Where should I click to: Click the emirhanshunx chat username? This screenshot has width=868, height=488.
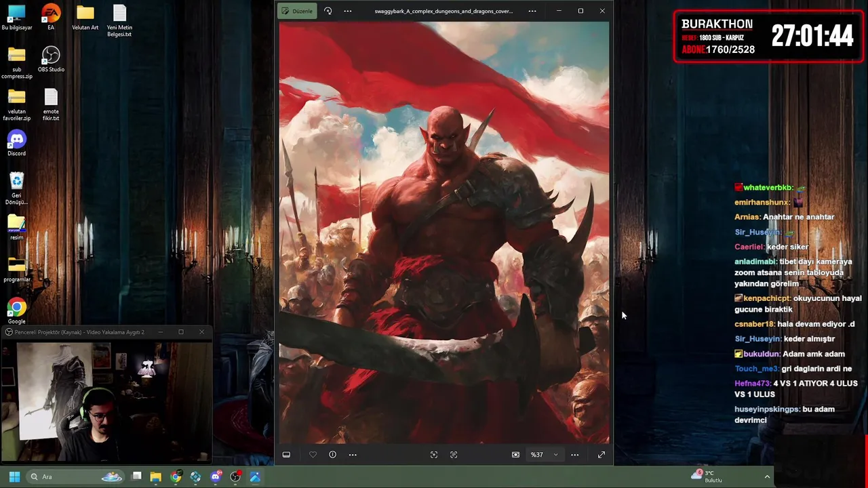762,202
